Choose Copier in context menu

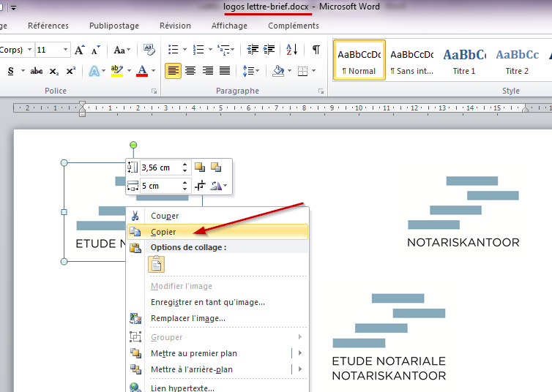[x=217, y=232]
